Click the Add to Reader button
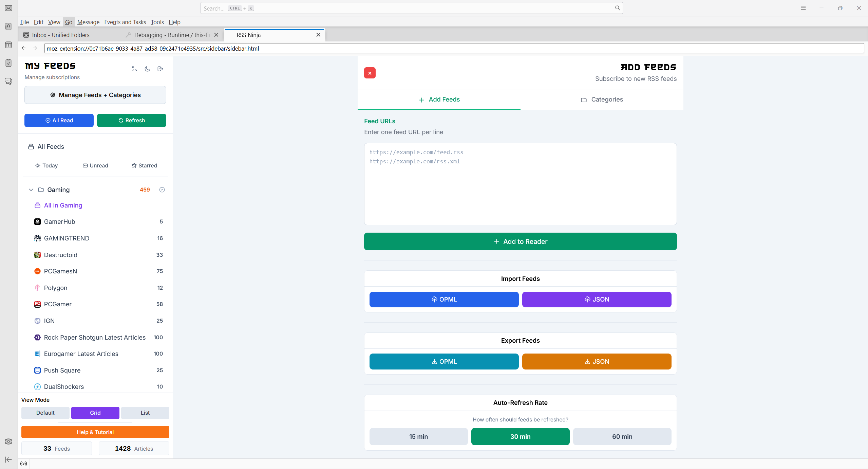Screen dimensions: 868x469 [520, 241]
